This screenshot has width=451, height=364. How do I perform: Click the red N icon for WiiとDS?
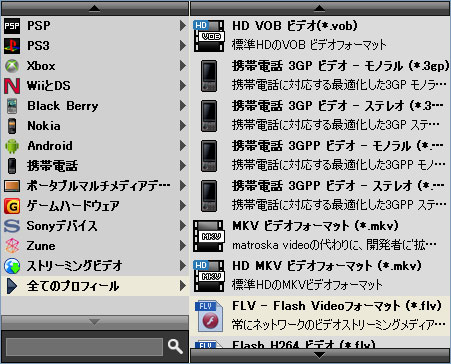[x=12, y=86]
